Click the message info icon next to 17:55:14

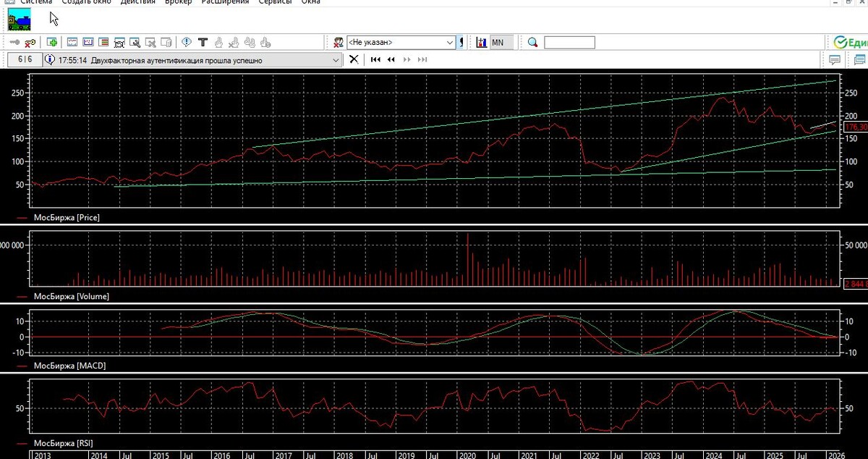50,60
